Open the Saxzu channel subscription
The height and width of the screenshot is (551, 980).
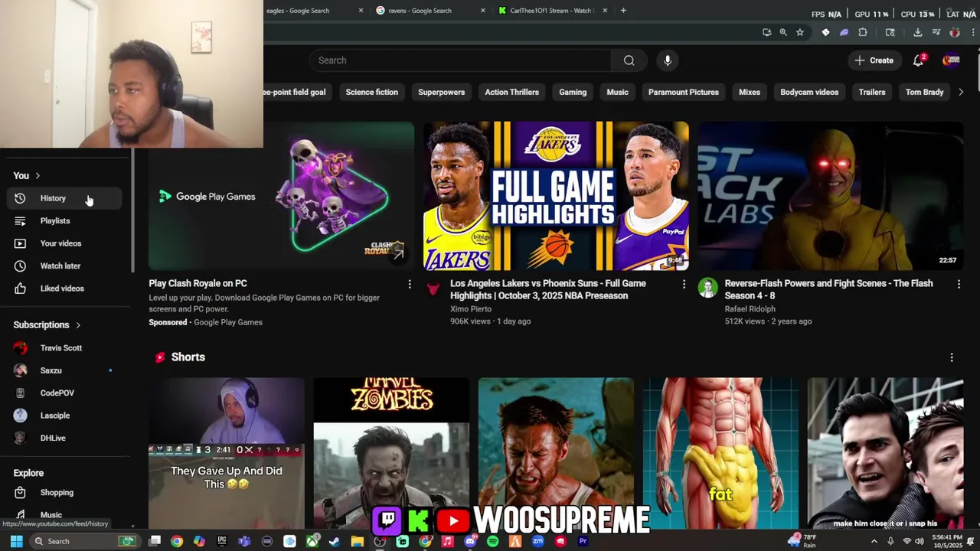tap(65, 370)
